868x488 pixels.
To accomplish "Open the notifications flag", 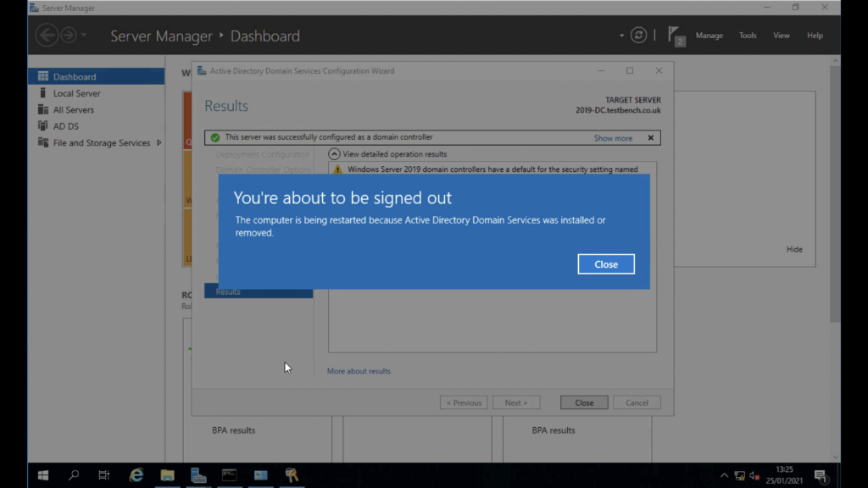I will click(676, 36).
